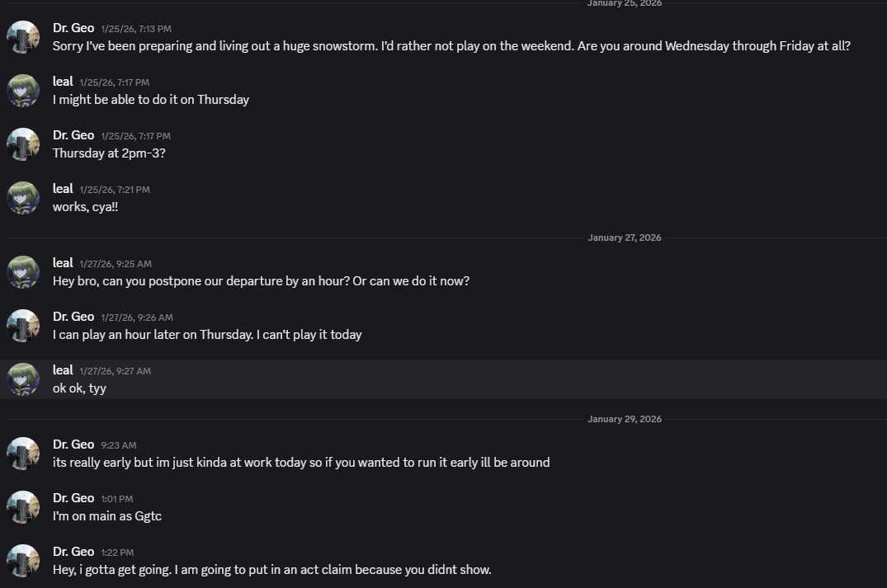Click the 9:25 AM timestamp on leal's message
This screenshot has width=887, height=588.
(x=116, y=264)
